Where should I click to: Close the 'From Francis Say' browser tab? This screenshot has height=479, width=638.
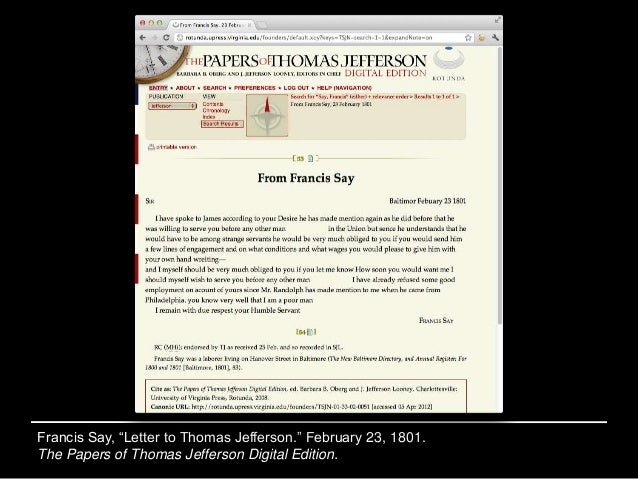(x=249, y=25)
